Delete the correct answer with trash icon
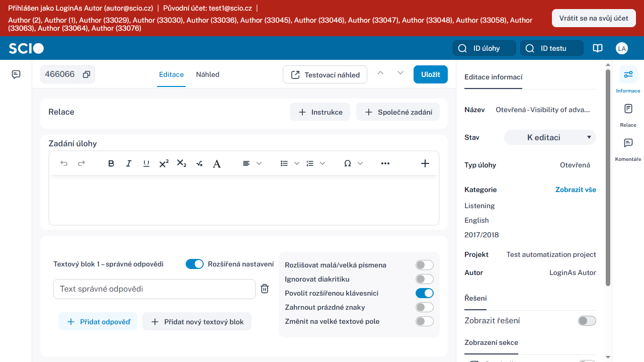 tap(265, 289)
